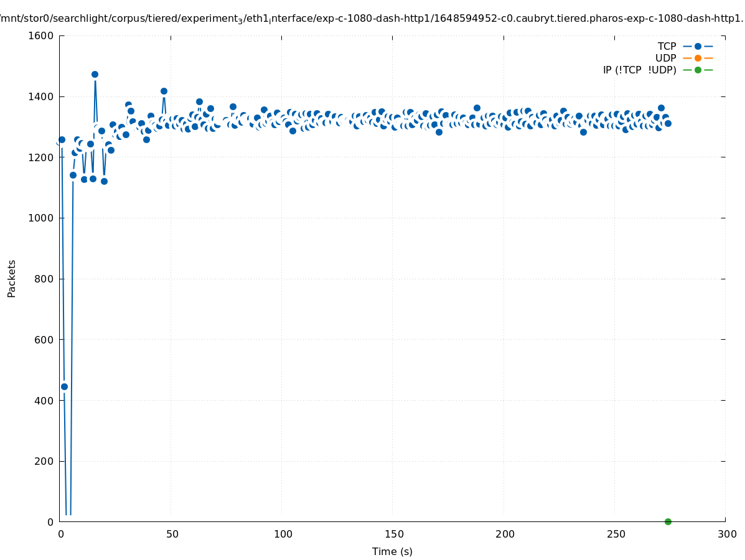745x560 pixels.
Task: Click the 800 tick label on y-axis
Action: coord(45,279)
